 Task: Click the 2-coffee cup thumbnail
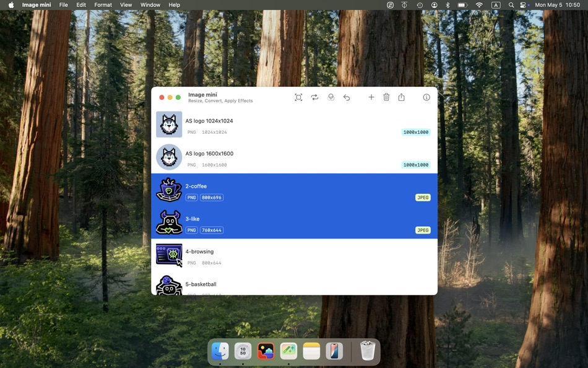(x=169, y=190)
